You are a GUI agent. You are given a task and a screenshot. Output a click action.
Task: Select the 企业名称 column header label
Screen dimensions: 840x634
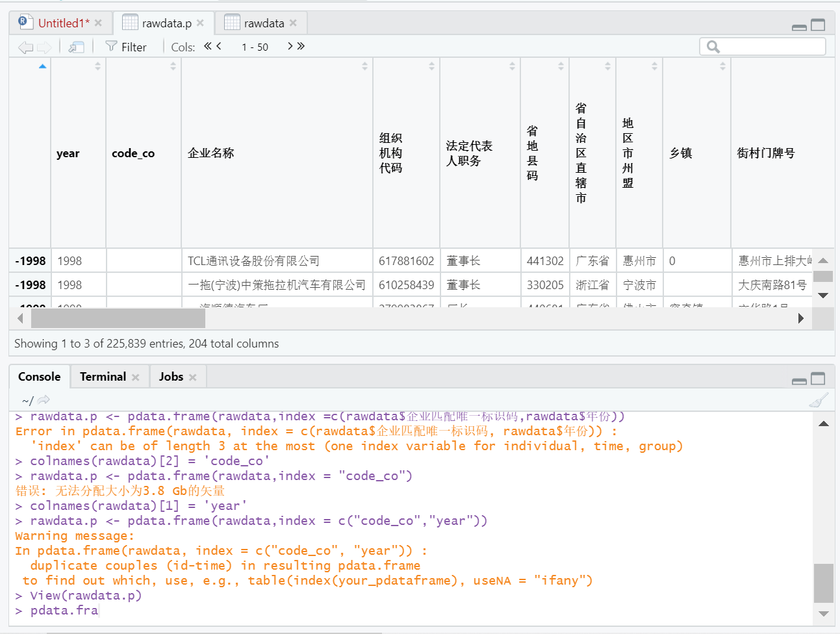(211, 153)
